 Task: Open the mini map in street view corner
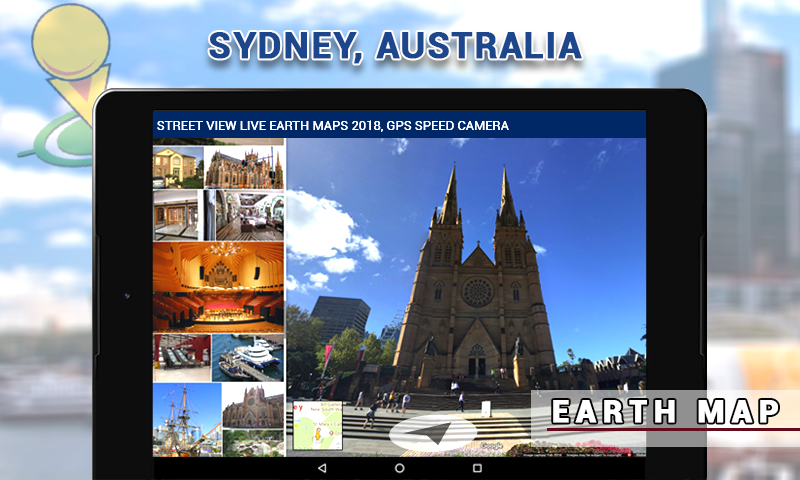coord(318,426)
